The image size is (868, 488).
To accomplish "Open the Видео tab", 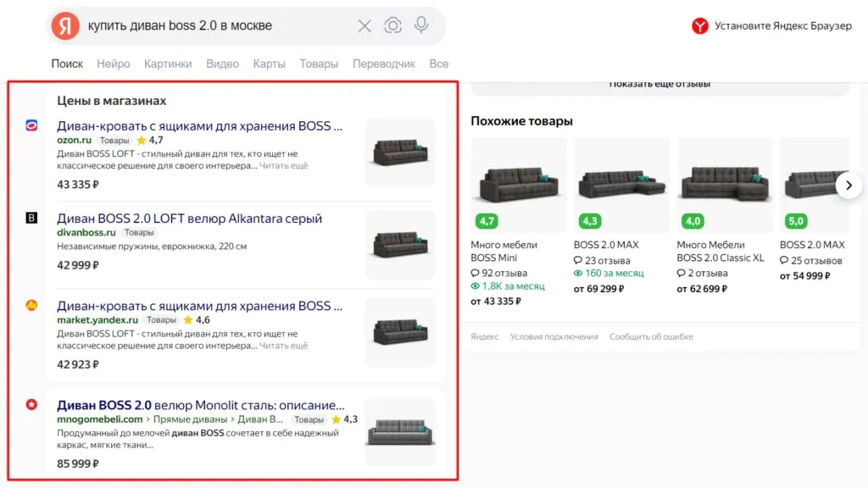I will tap(223, 64).
